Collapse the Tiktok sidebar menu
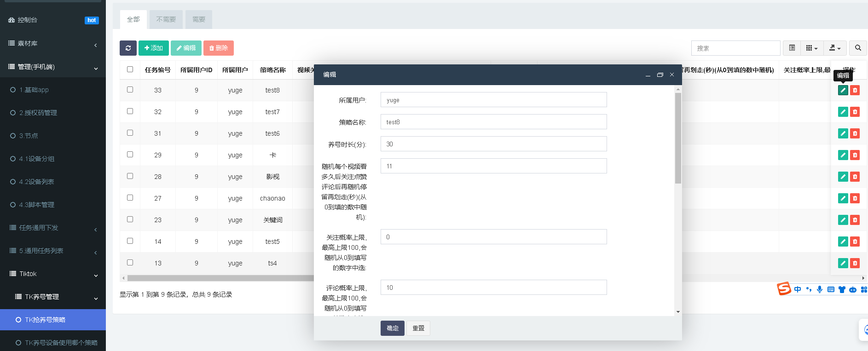Viewport: 868px width, 351px height. tap(53, 274)
